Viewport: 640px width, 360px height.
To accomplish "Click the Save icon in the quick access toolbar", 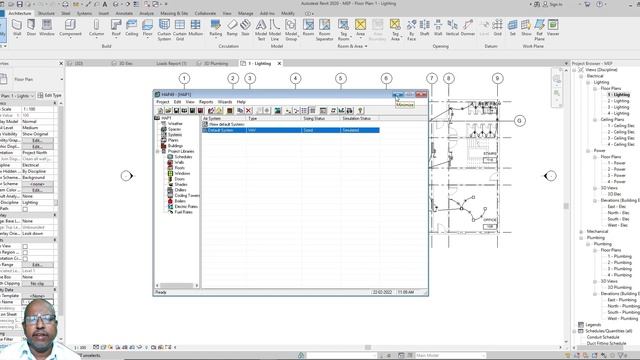I will click(19, 4).
